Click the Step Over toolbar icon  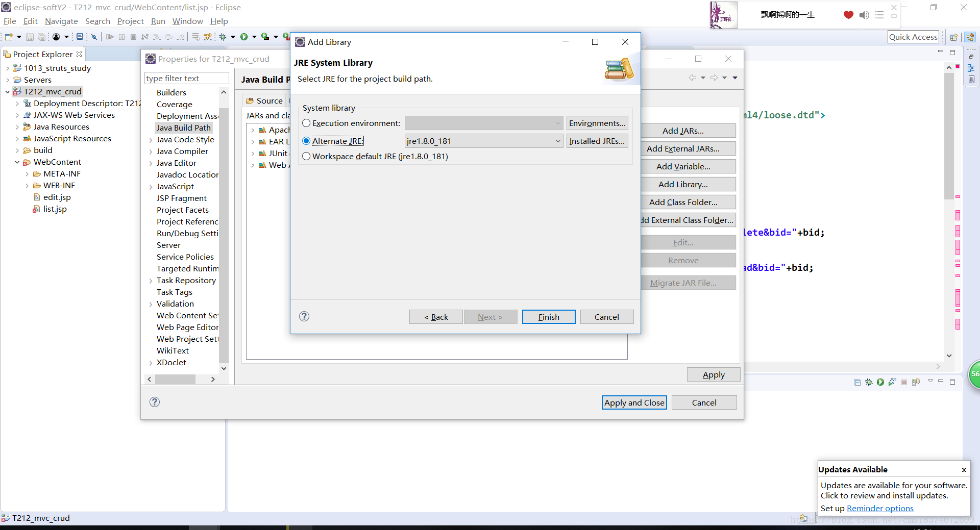(x=168, y=37)
